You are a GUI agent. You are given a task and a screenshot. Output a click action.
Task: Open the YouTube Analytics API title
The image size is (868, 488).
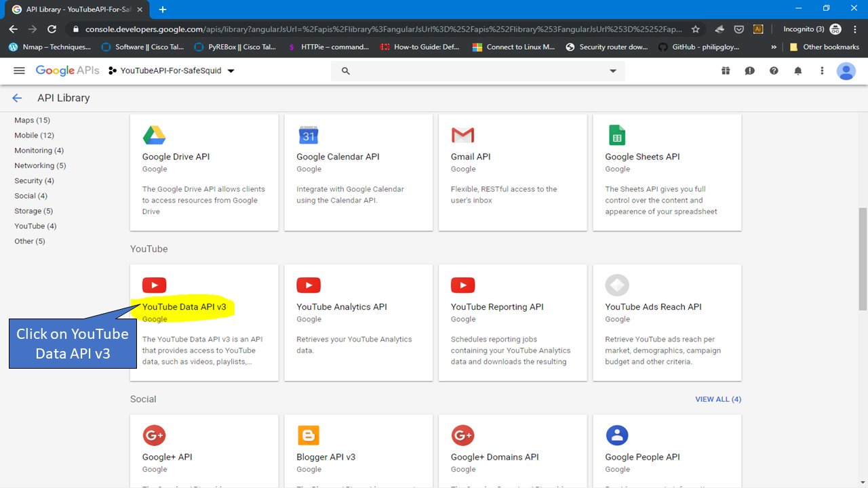[x=342, y=307]
